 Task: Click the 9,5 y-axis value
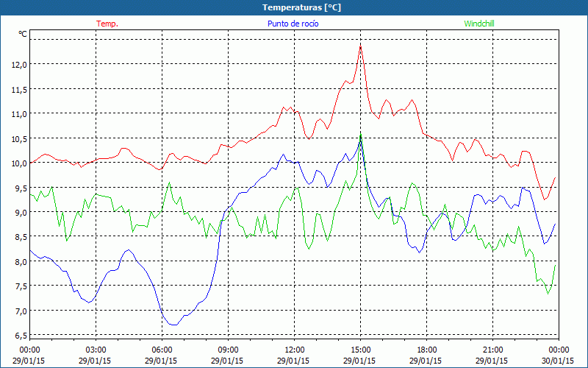point(21,188)
